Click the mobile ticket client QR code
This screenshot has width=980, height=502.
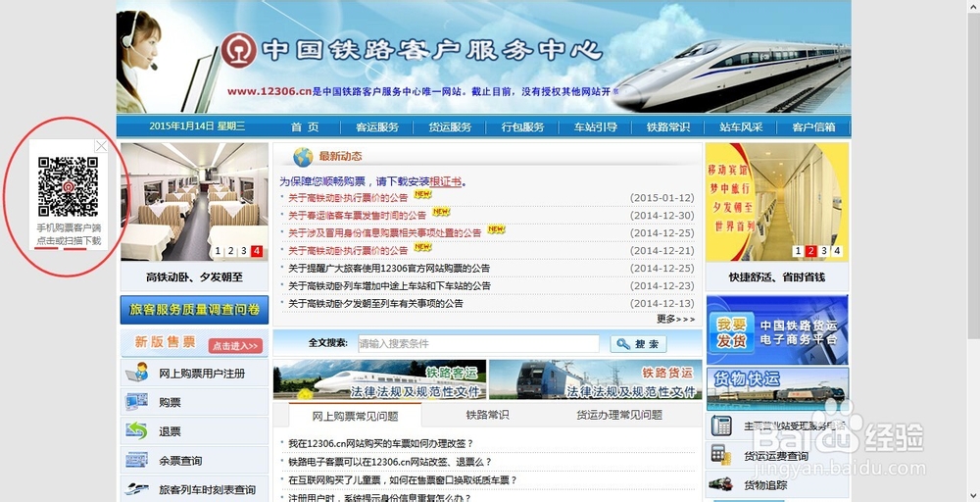pyautogui.click(x=69, y=186)
